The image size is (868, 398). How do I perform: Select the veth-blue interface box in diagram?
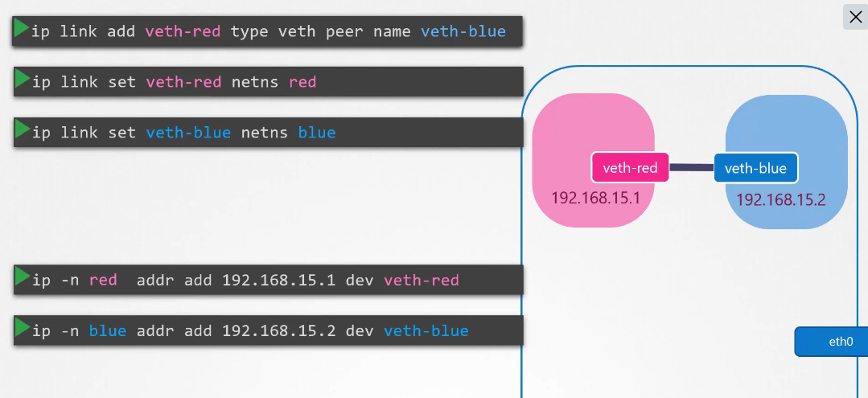(x=755, y=168)
